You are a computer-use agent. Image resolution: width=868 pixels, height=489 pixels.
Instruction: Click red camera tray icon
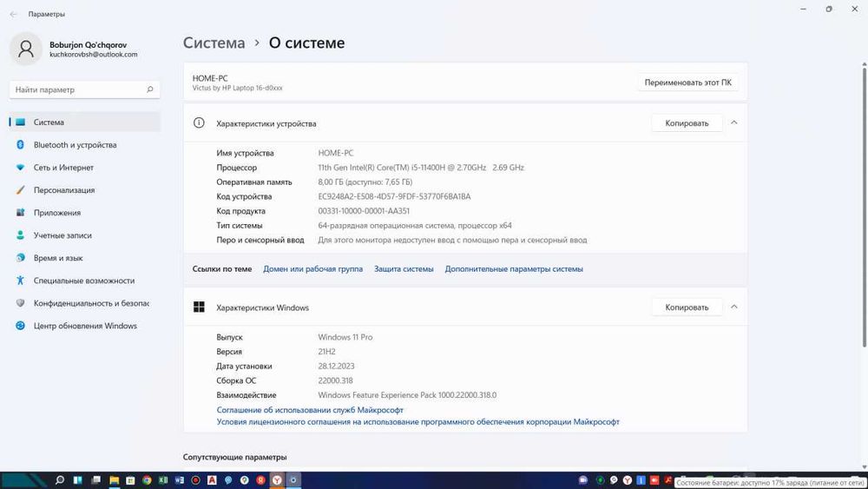(x=654, y=480)
